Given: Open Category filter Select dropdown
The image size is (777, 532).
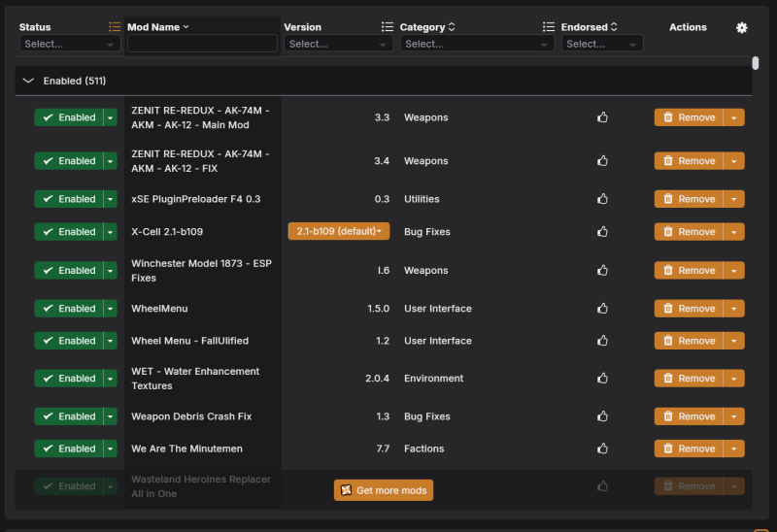Looking at the screenshot, I should point(477,44).
